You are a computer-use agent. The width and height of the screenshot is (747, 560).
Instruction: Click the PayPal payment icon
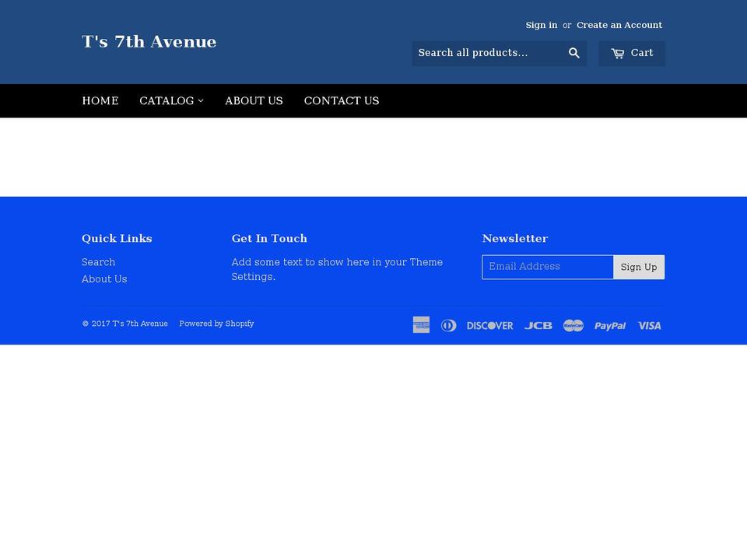click(610, 326)
